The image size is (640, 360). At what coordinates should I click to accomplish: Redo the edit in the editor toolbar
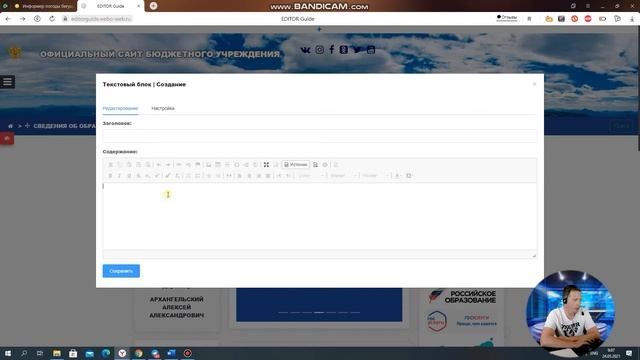(168, 164)
